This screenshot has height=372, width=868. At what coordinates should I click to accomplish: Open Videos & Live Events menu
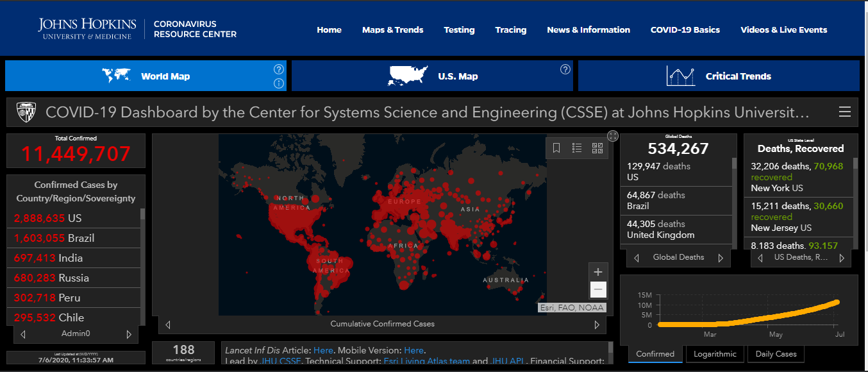(784, 30)
